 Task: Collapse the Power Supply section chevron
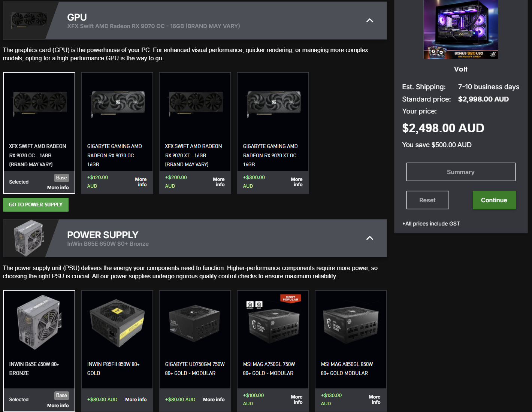click(369, 238)
